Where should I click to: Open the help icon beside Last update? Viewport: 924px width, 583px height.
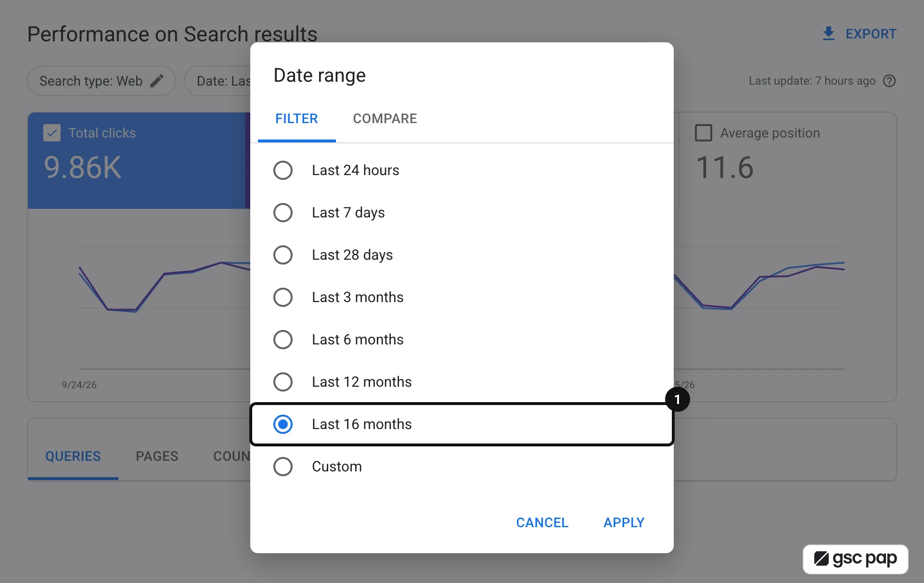click(x=889, y=81)
